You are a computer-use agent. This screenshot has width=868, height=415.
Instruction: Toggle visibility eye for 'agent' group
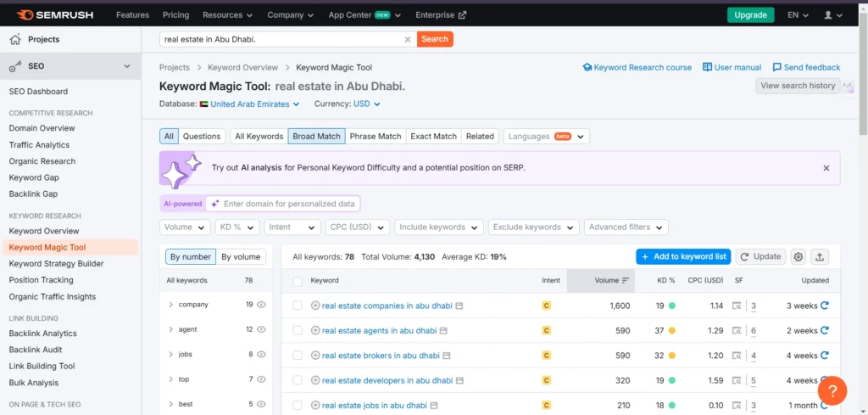pos(261,329)
